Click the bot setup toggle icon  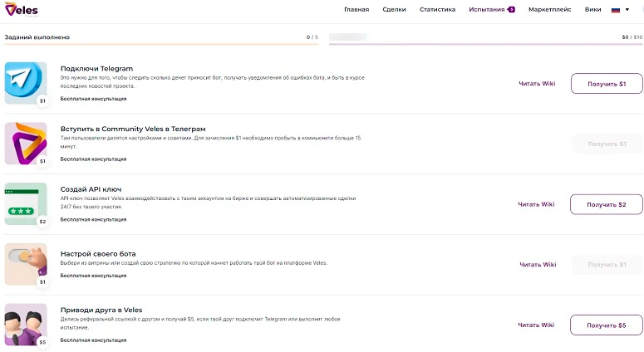tap(25, 263)
